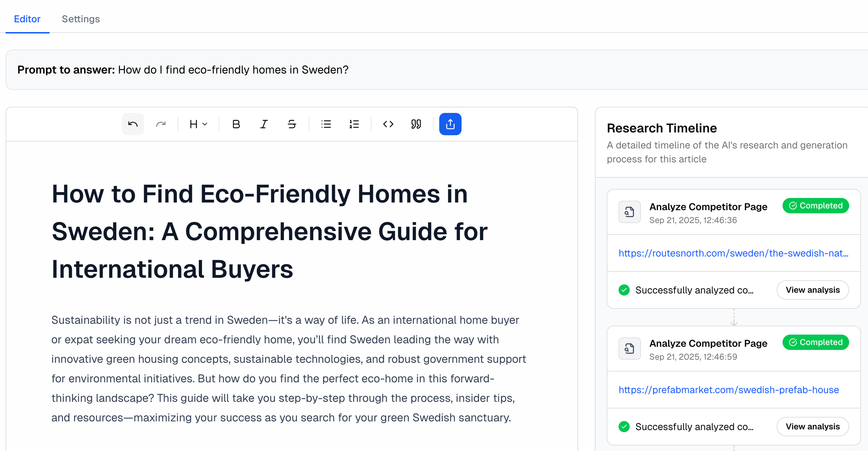Click the undo arrow icon
This screenshot has width=868, height=451.
[133, 124]
